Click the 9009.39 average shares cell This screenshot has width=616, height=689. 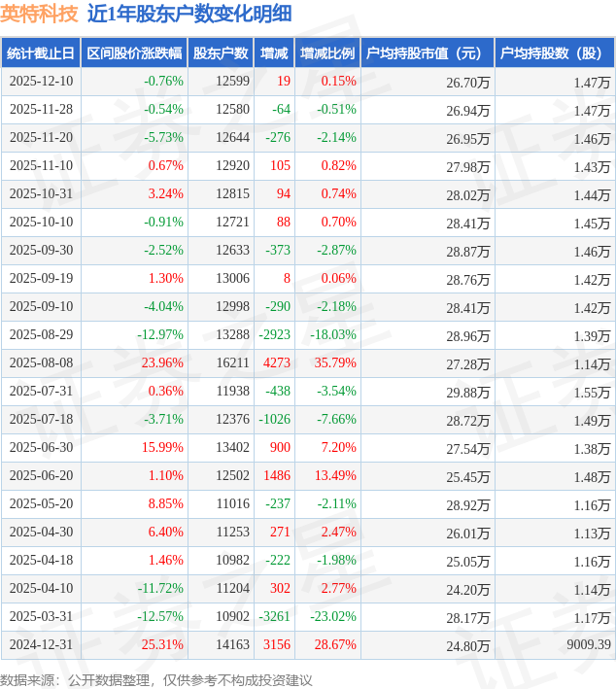coord(587,645)
